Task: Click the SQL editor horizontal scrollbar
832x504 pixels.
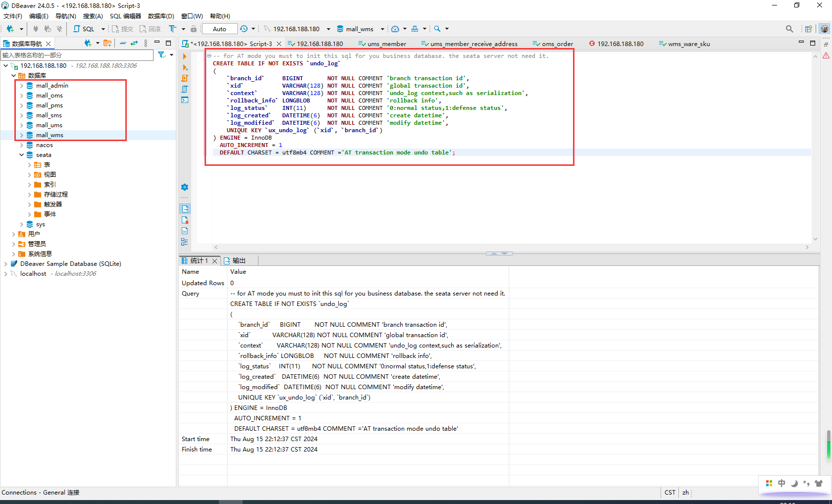Action: [x=512, y=247]
